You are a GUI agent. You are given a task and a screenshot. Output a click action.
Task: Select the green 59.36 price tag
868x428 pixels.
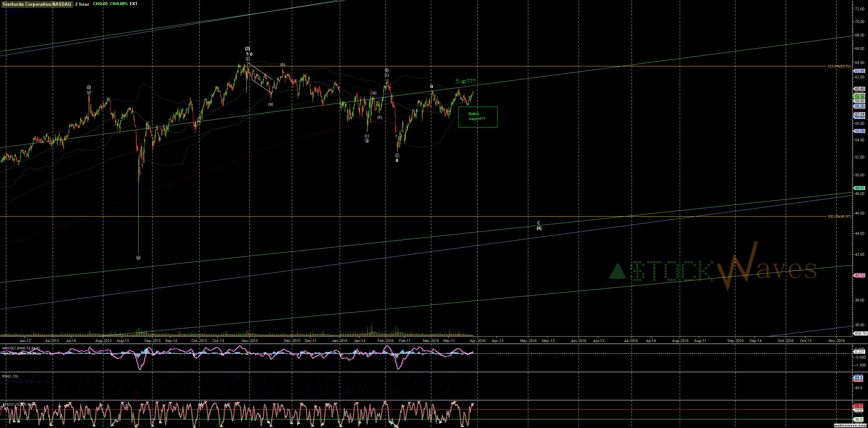(x=859, y=97)
